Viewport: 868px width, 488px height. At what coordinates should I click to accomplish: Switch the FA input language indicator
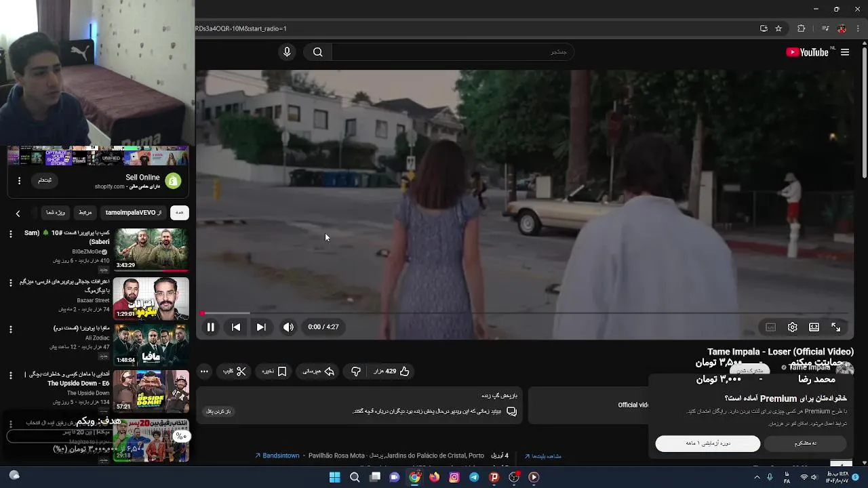[x=787, y=477]
